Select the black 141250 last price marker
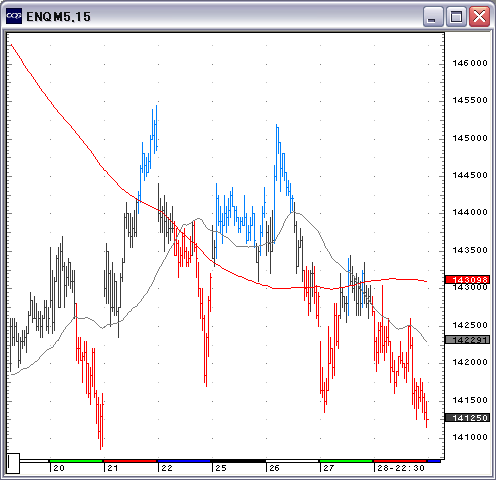 click(x=467, y=418)
